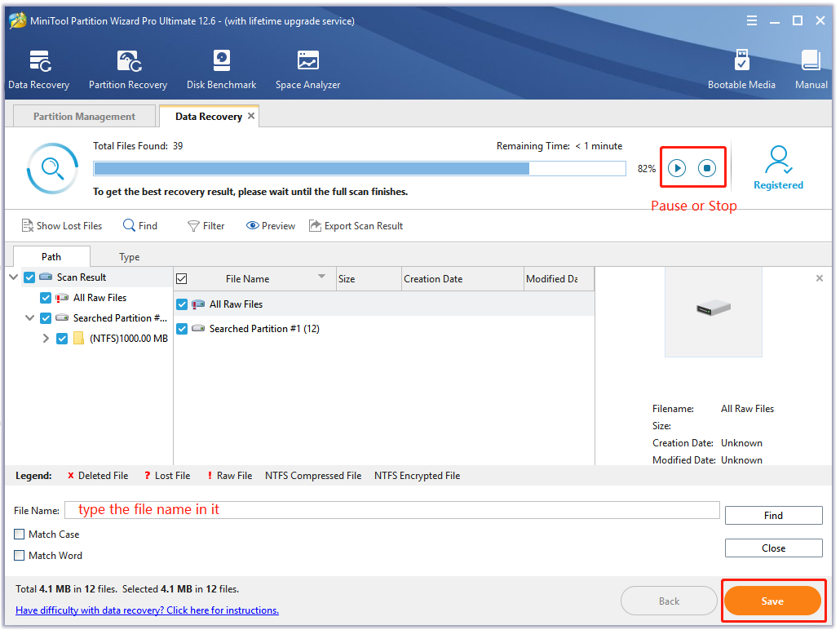Open Bootable Media builder
Viewport: 840px width, 630px height.
click(741, 61)
